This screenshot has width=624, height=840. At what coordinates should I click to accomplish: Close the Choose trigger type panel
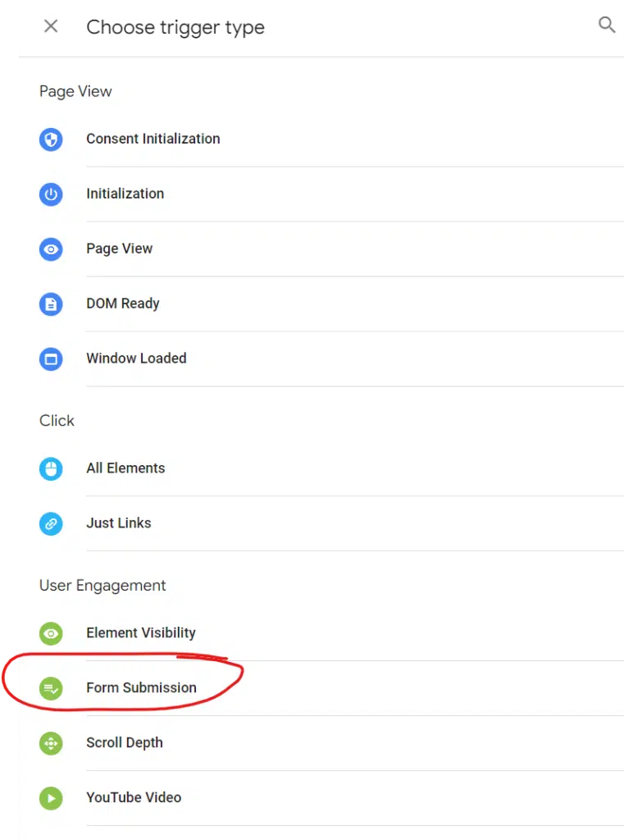tap(51, 25)
